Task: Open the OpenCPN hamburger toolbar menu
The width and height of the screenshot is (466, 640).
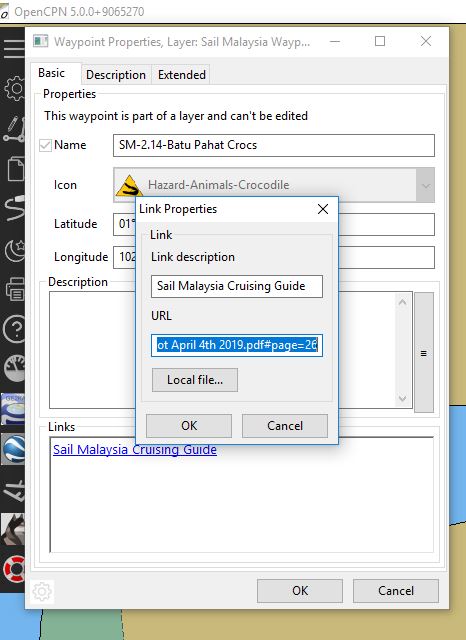Action: tap(14, 49)
